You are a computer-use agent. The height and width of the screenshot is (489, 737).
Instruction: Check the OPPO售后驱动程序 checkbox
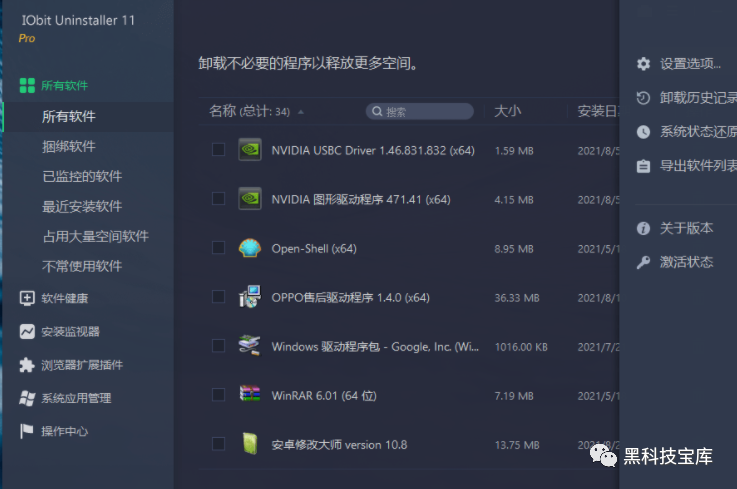pyautogui.click(x=218, y=297)
